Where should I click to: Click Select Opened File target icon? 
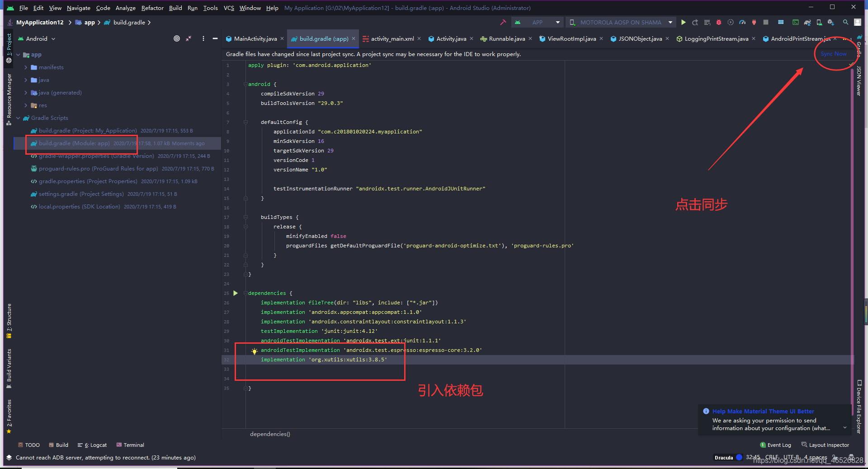[x=177, y=38]
